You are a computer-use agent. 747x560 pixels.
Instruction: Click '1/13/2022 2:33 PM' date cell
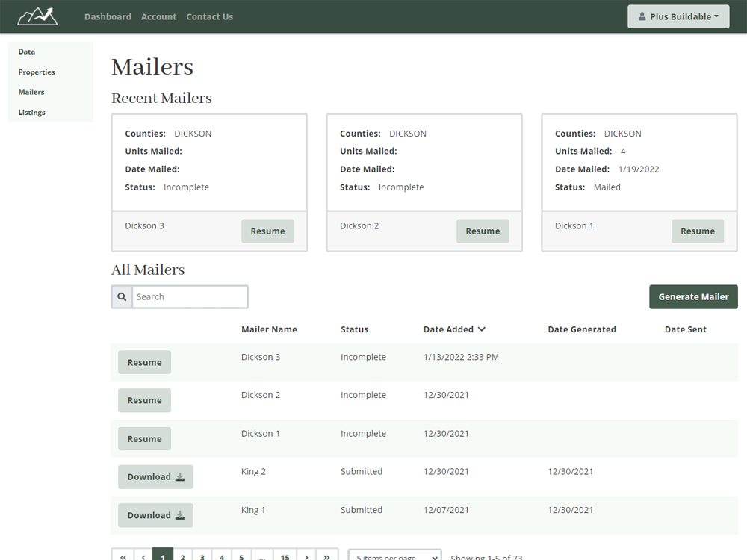tap(461, 357)
